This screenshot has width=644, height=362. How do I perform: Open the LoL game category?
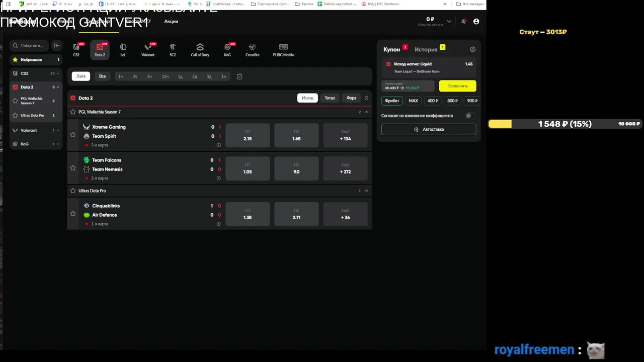[x=123, y=50]
